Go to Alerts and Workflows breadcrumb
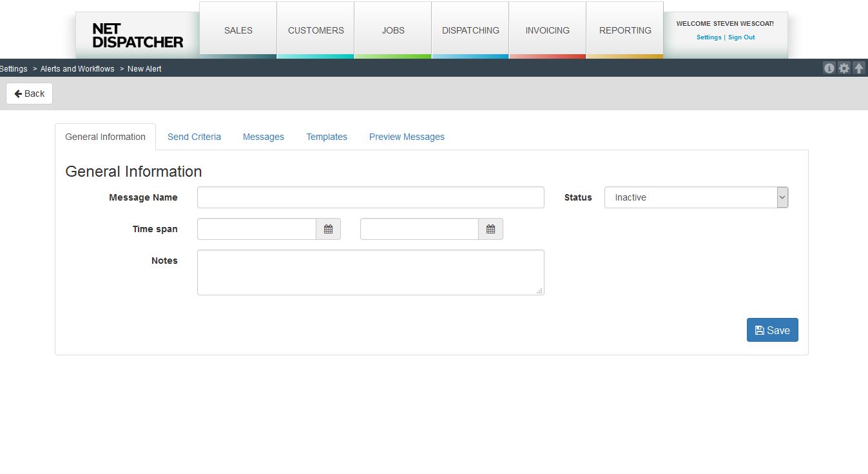868x474 pixels. (x=77, y=69)
